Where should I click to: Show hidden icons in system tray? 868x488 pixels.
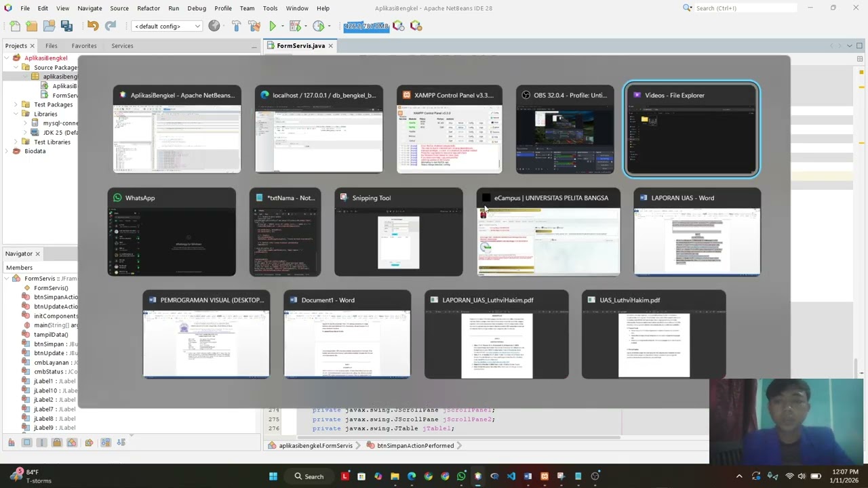click(739, 476)
